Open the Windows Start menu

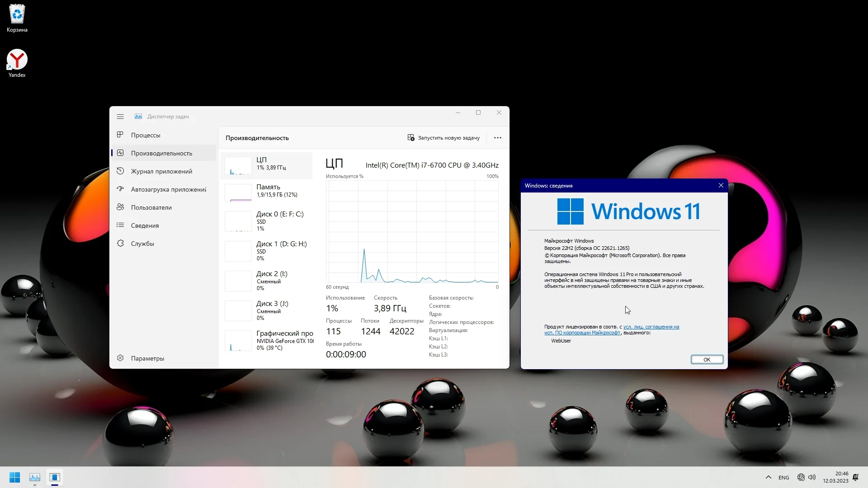pos(14,477)
